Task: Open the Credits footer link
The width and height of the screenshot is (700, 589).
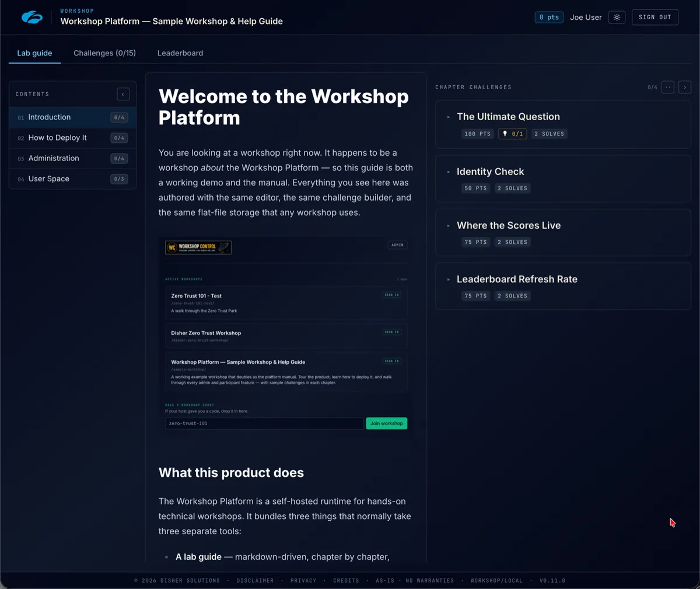Action: point(346,581)
